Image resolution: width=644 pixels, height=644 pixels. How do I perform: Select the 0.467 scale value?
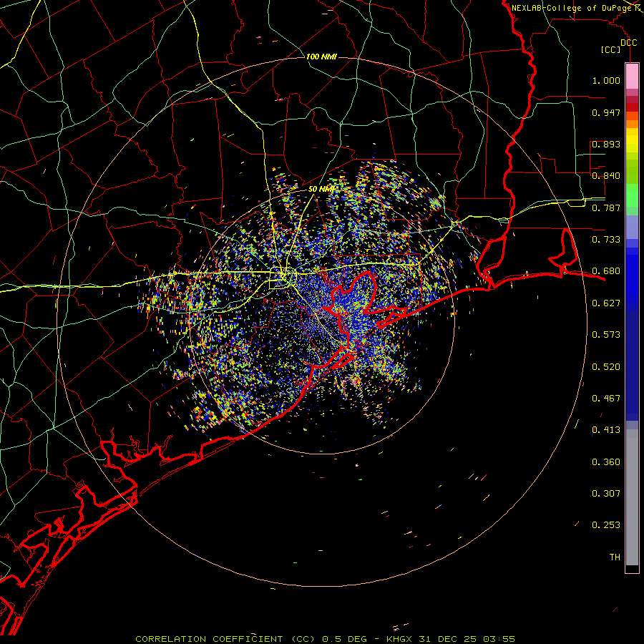(606, 399)
